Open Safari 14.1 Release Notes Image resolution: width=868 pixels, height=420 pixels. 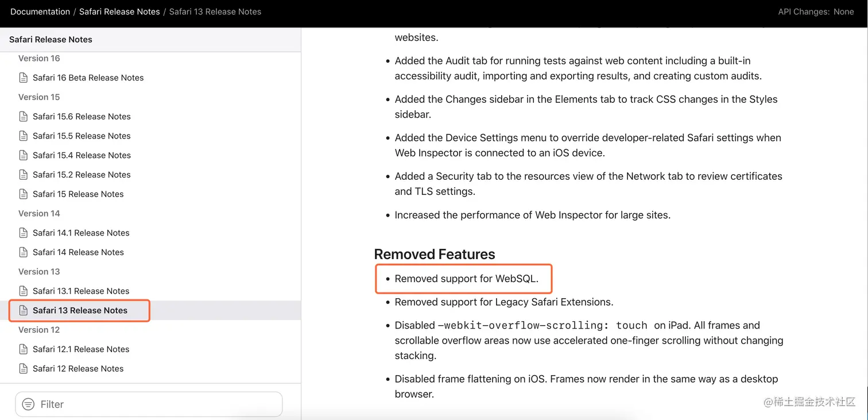point(81,233)
